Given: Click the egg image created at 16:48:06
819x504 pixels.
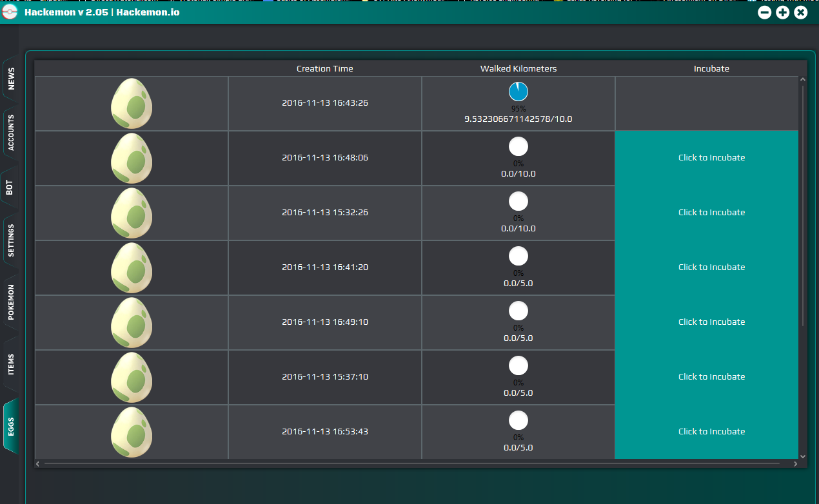Looking at the screenshot, I should click(132, 158).
